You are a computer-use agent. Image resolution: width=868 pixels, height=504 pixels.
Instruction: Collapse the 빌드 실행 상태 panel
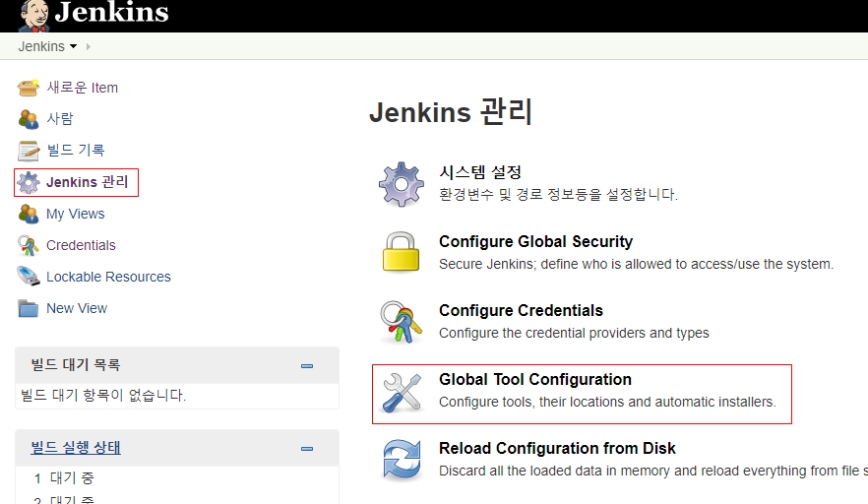coord(307,449)
